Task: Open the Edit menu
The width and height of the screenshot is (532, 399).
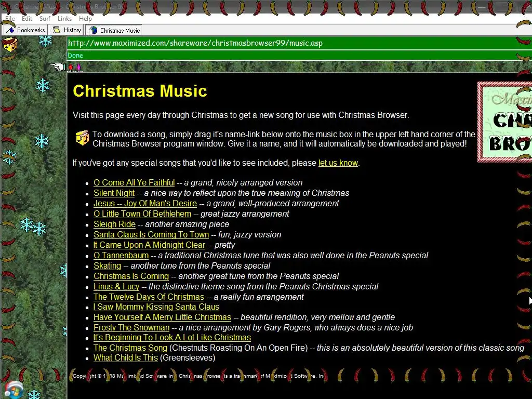Action: 27,19
